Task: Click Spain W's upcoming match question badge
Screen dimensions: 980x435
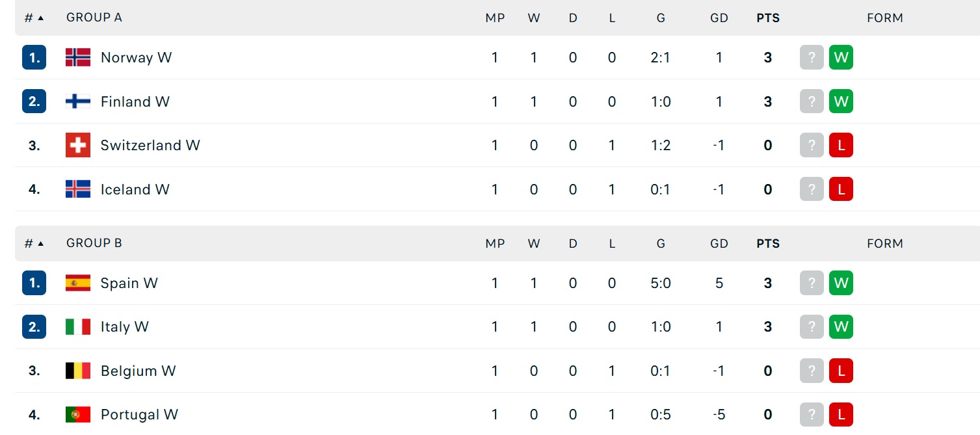Action: point(812,283)
